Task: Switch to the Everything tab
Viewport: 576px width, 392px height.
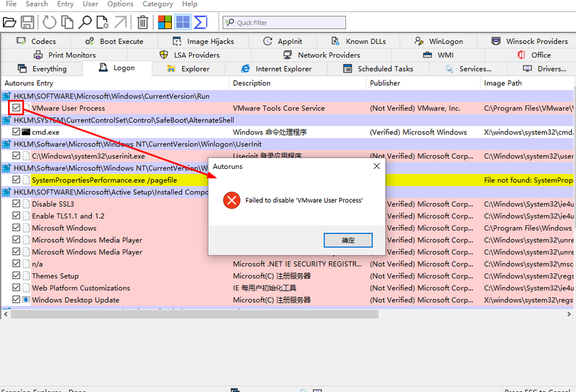Action: click(x=42, y=69)
